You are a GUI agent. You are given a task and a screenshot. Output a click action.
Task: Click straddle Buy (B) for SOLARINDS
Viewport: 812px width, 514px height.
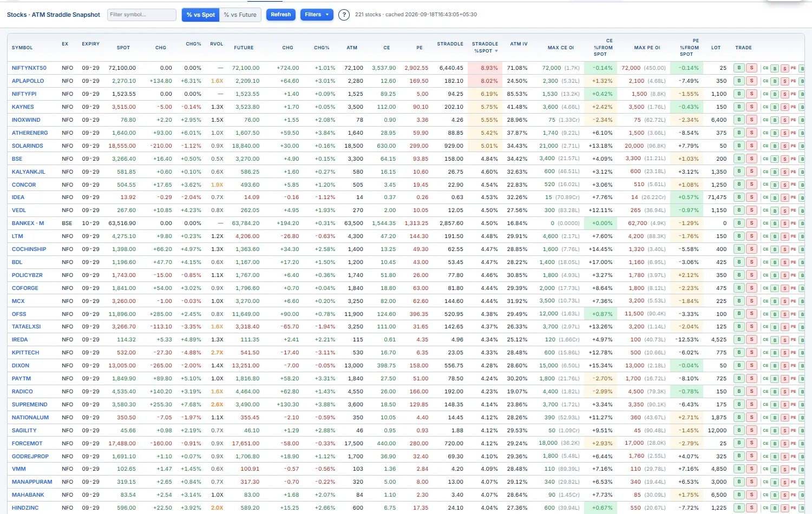tap(739, 146)
